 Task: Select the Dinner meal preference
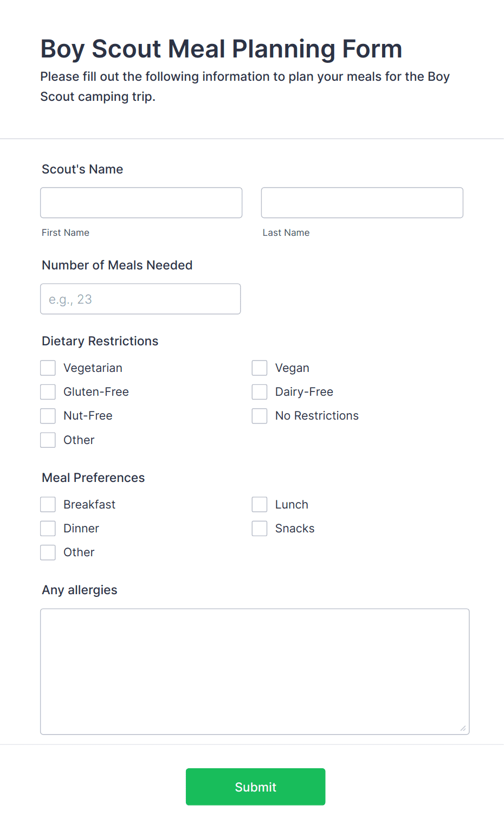click(x=48, y=528)
